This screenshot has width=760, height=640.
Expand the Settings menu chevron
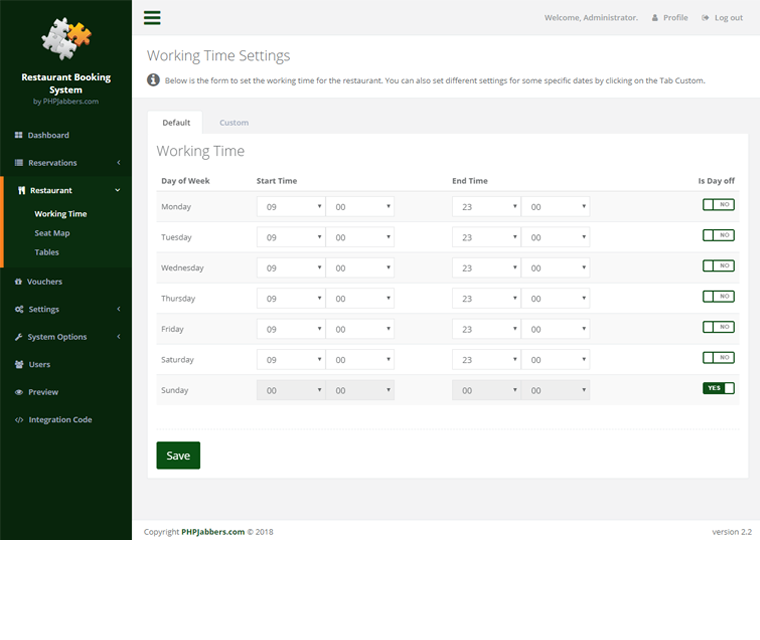[118, 309]
